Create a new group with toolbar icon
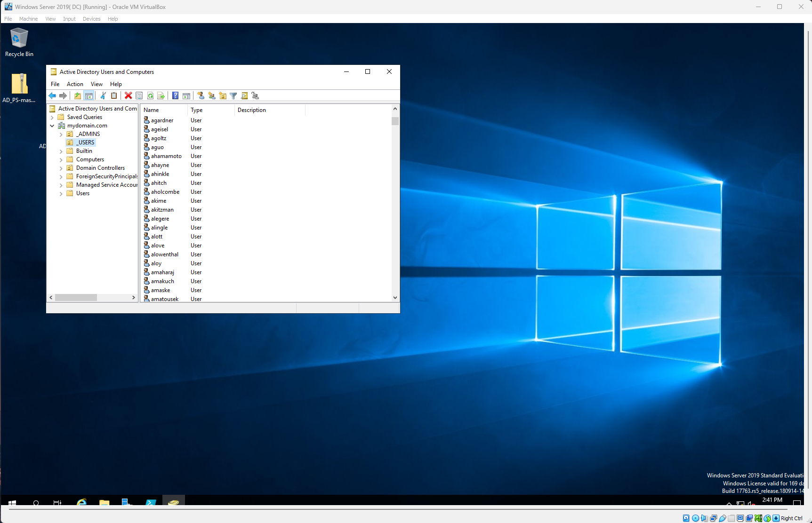 (212, 96)
